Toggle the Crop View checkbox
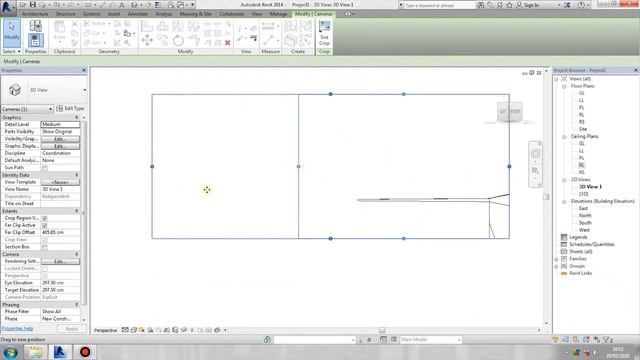 [x=45, y=240]
